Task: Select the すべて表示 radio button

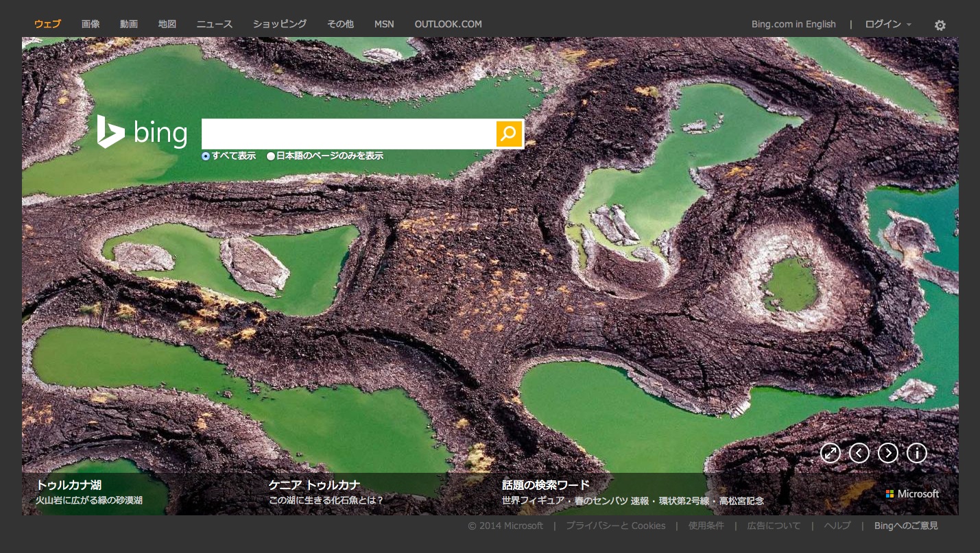Action: point(206,156)
